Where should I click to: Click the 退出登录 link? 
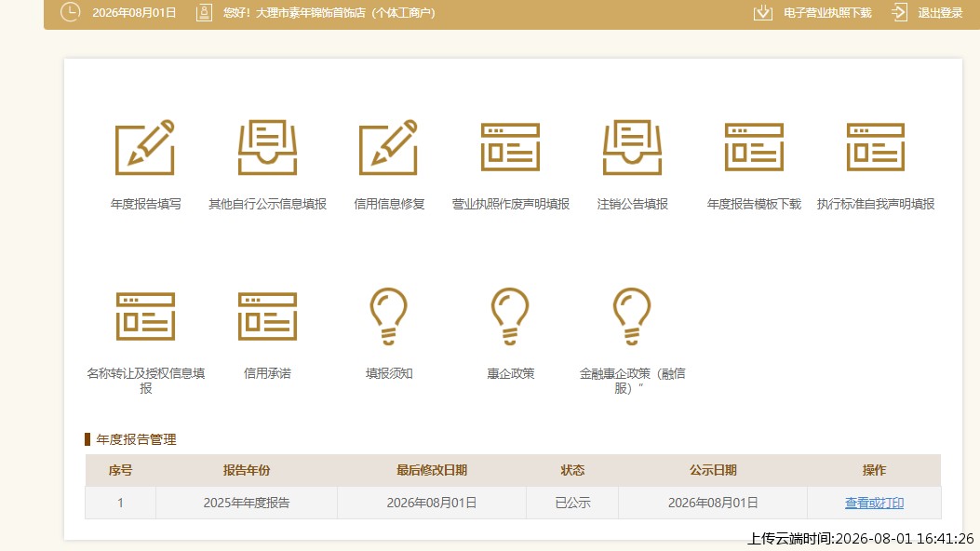pos(940,12)
